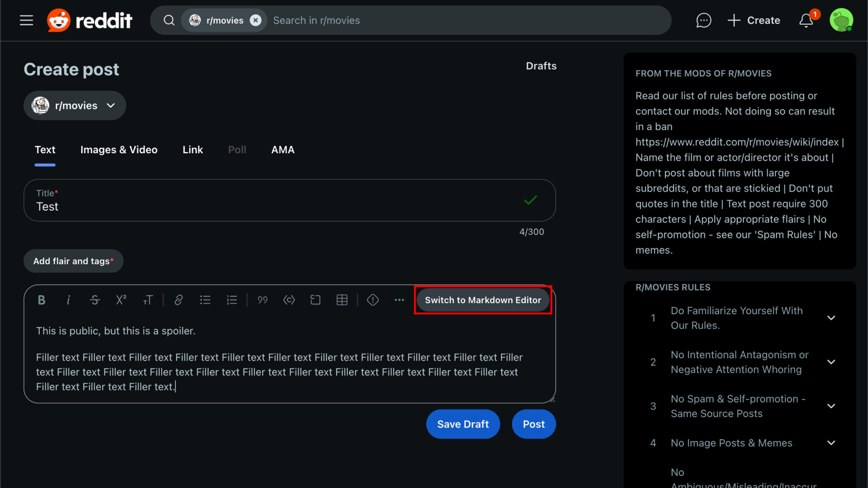868x488 pixels.
Task: Open more formatting options via ellipsis
Action: 399,300
